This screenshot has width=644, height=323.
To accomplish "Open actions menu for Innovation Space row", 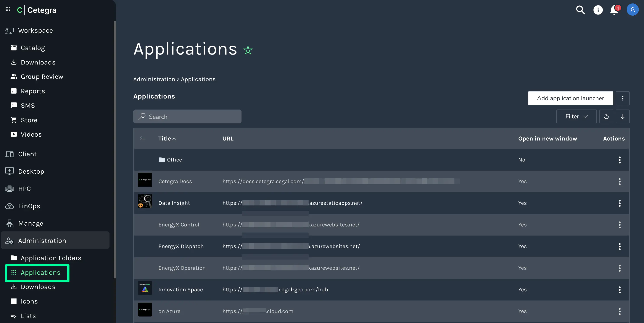I will tap(620, 289).
